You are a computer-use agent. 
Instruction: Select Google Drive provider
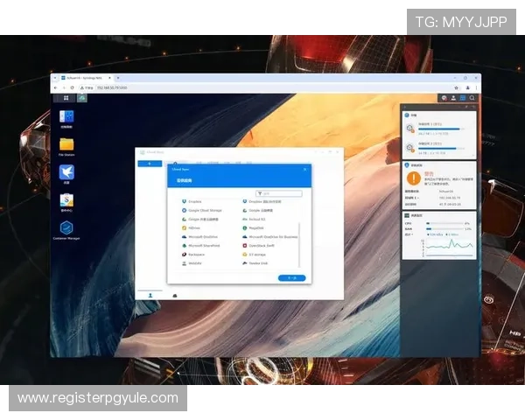(x=257, y=210)
